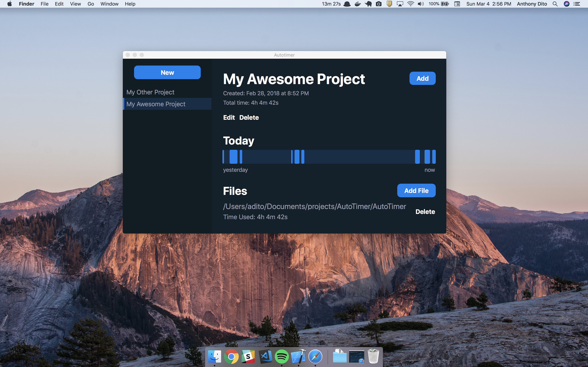The image size is (588, 367).
Task: Launch Xcode from the Dock
Action: 298,356
